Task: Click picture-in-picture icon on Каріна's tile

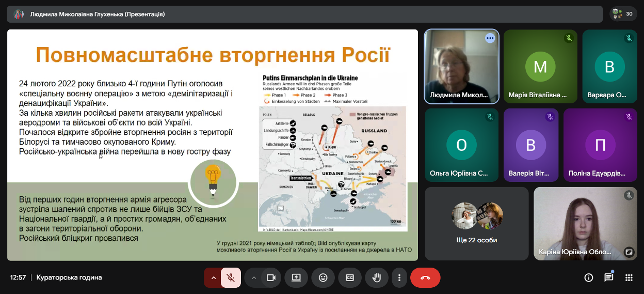Action: pyautogui.click(x=629, y=252)
